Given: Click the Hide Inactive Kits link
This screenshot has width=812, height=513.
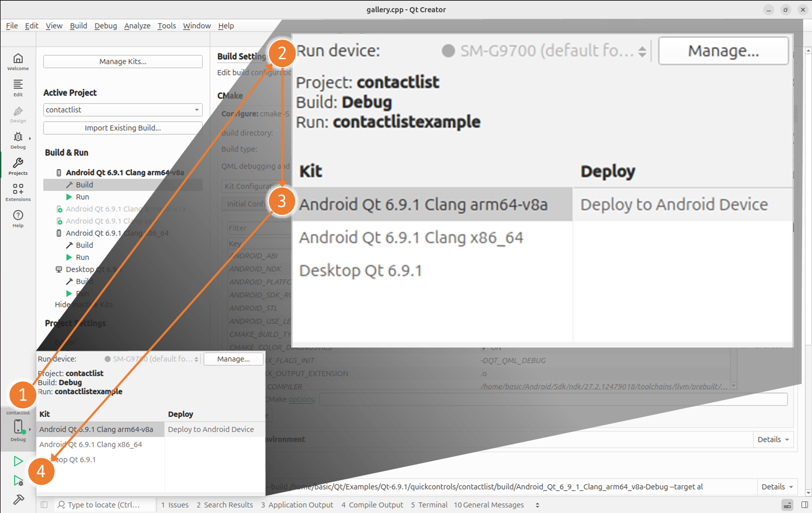Looking at the screenshot, I should tap(84, 304).
